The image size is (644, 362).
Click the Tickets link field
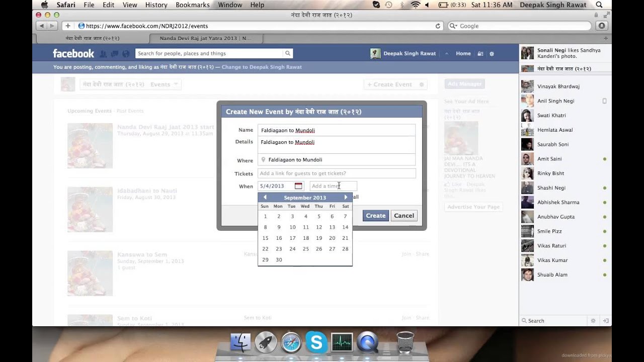[337, 173]
